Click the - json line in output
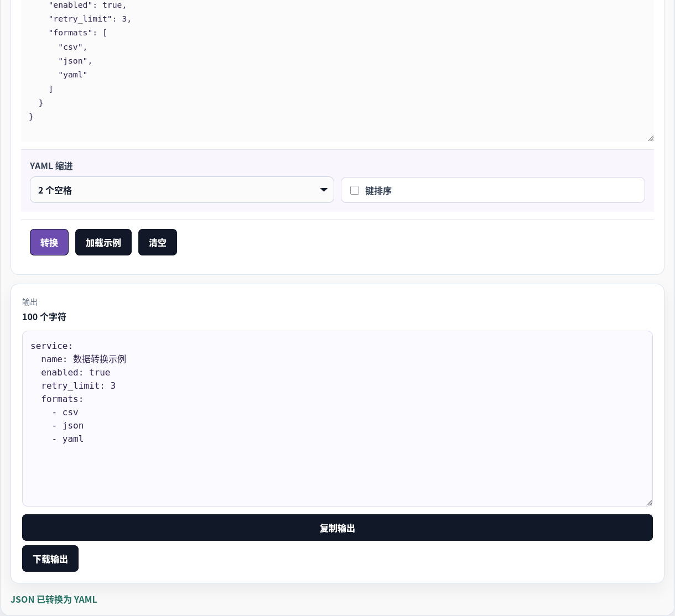 (x=67, y=426)
